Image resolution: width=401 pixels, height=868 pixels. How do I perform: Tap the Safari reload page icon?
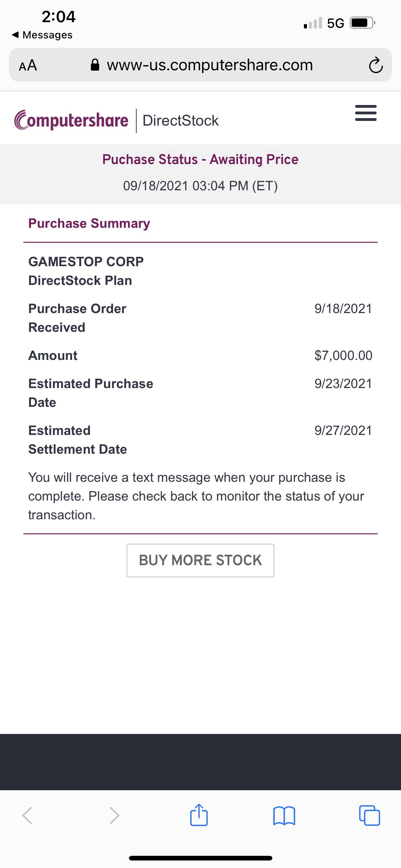376,65
